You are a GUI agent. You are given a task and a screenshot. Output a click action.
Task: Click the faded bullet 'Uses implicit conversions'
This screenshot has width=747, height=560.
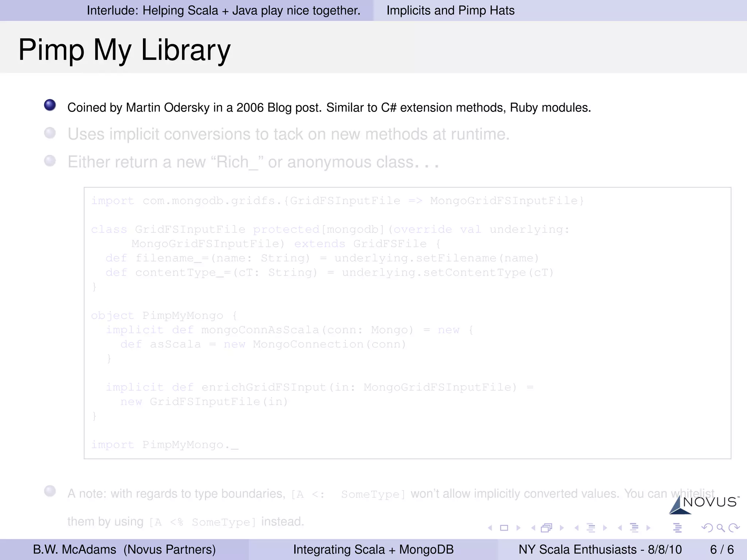click(289, 134)
